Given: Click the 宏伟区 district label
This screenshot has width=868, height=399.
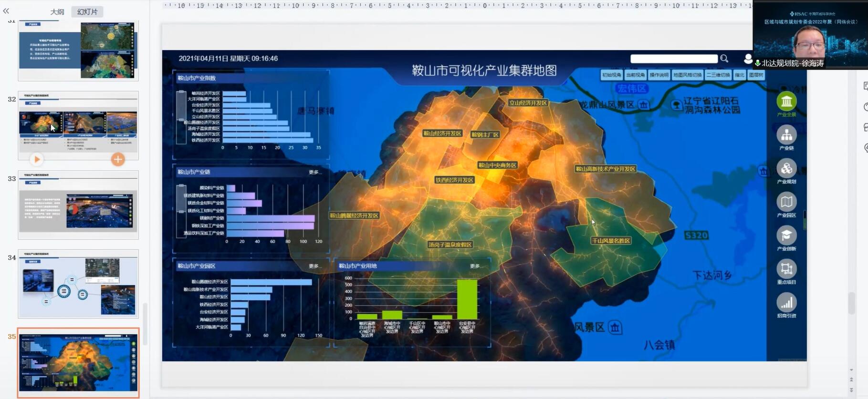Looking at the screenshot, I should 632,88.
